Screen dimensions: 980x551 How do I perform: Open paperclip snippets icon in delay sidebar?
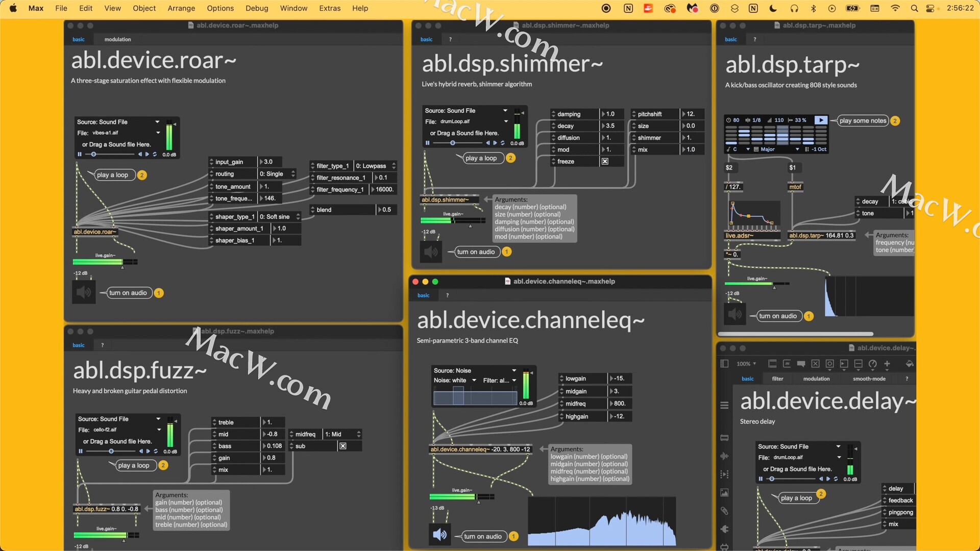click(724, 511)
